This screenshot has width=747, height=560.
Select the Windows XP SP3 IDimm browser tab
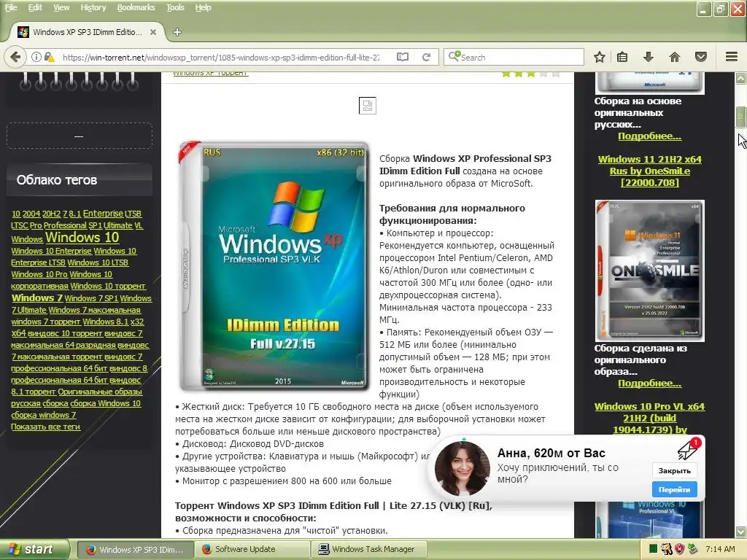pos(88,32)
